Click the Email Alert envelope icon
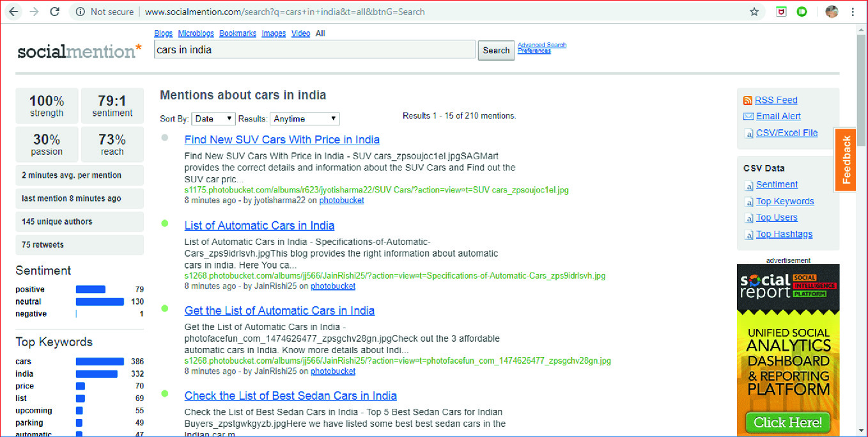The image size is (868, 437). pos(748,116)
